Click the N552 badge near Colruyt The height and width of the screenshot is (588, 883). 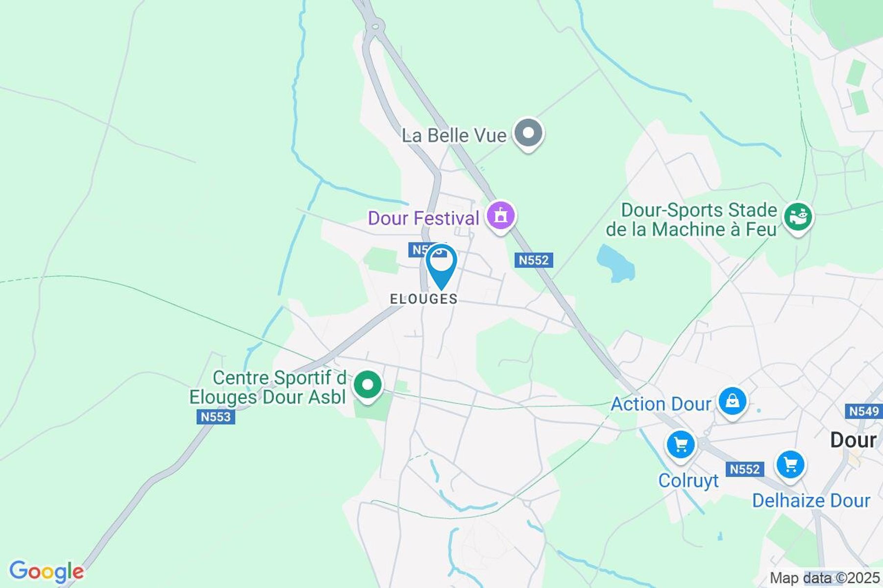point(745,469)
